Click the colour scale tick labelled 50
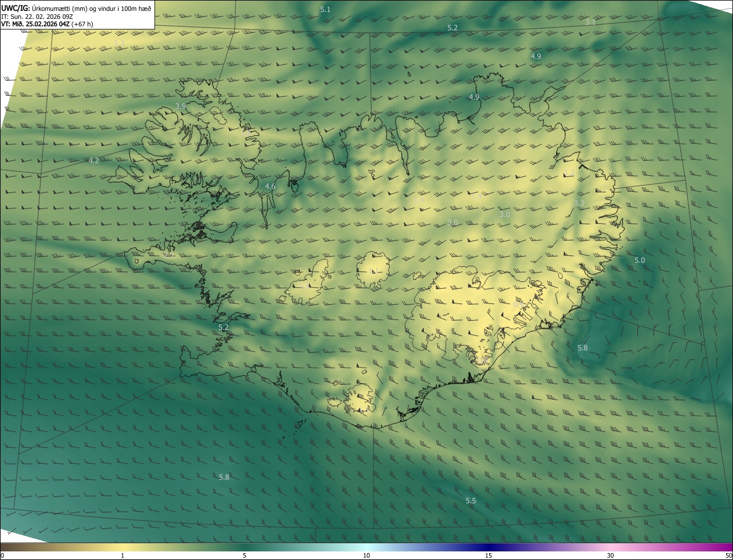Screen dimensions: 733x560 (728, 555)
